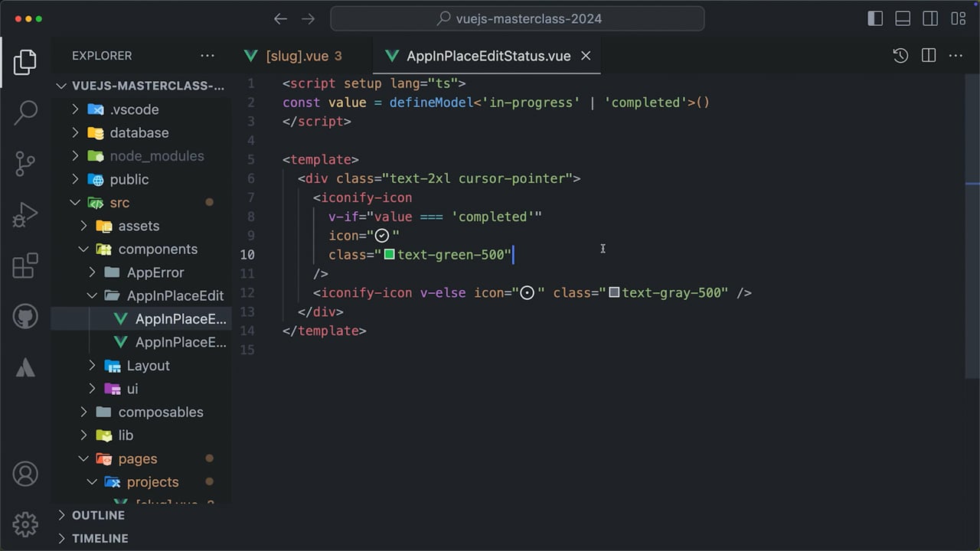Open the file timeline history icon
The width and height of the screenshot is (980, 551).
point(900,55)
